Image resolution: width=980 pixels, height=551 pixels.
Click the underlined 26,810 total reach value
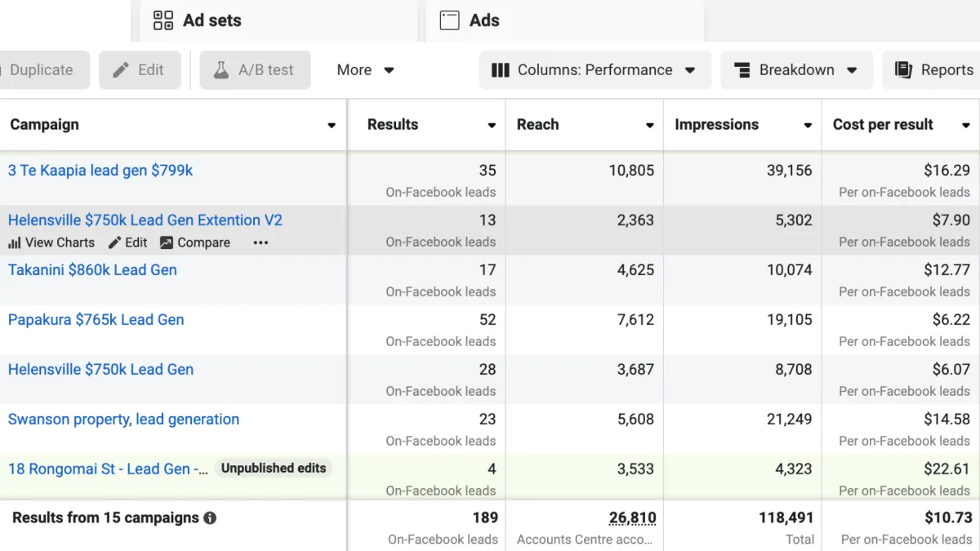[x=632, y=518]
